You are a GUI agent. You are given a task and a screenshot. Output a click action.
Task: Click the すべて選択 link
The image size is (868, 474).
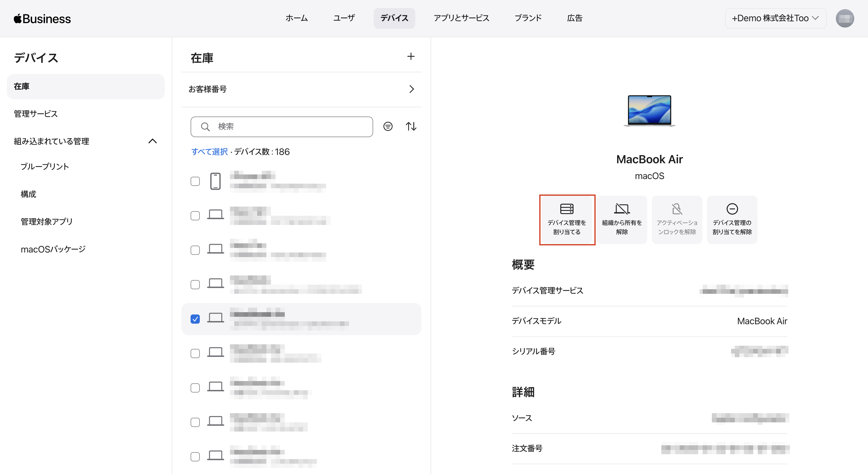[x=210, y=152]
